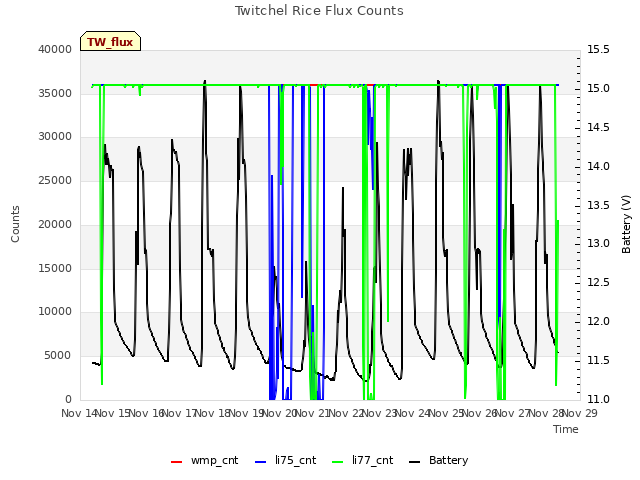Click the TW_flux label tag

[x=110, y=42]
